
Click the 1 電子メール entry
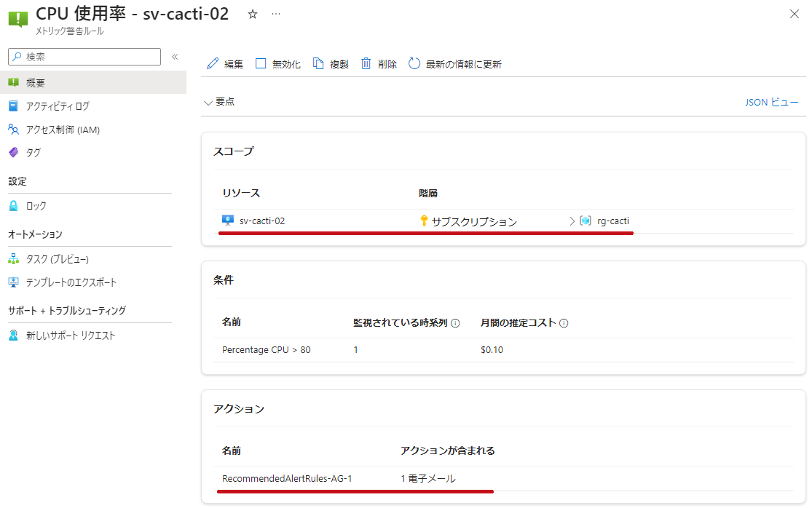428,478
